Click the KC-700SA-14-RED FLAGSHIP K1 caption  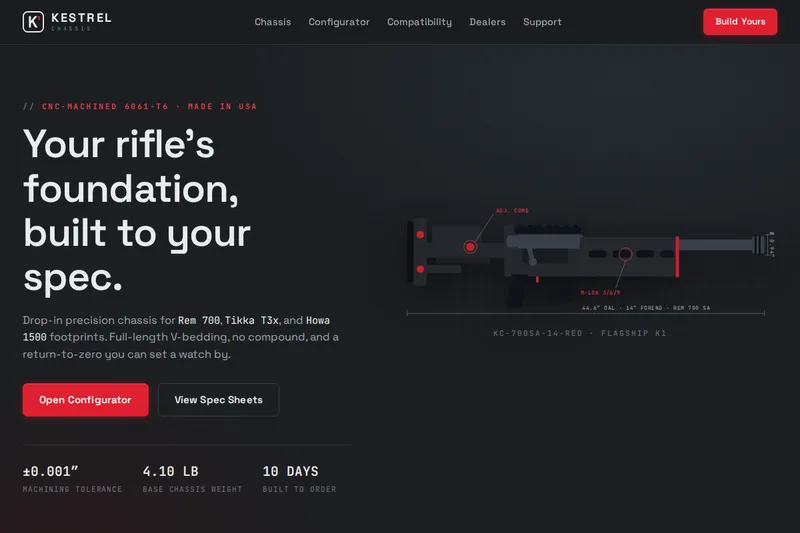580,333
